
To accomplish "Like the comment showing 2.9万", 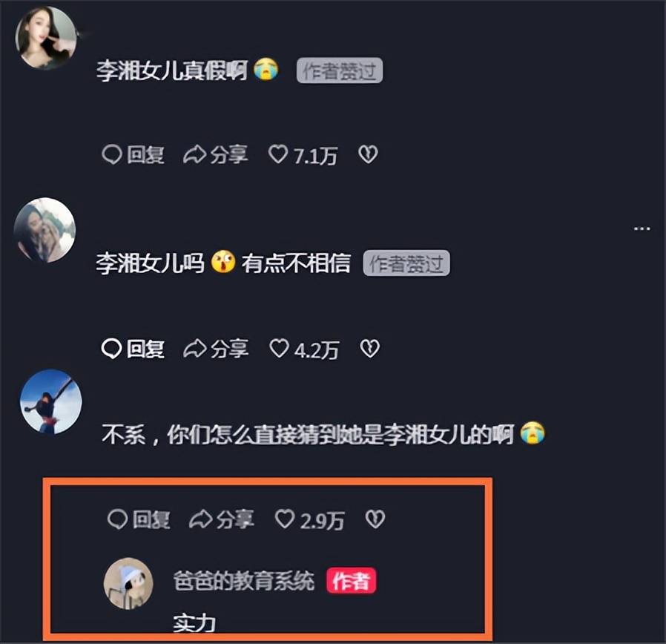I will pyautogui.click(x=310, y=520).
